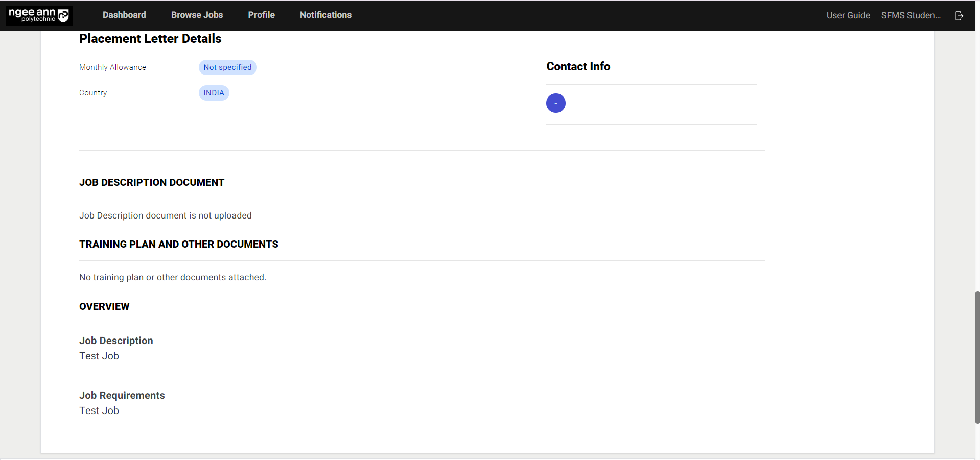This screenshot has height=460, width=980.
Task: Go to the Browse Jobs page
Action: coord(197,15)
